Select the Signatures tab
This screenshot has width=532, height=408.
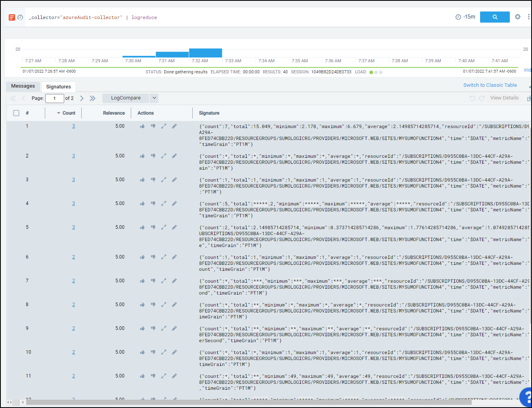(58, 87)
